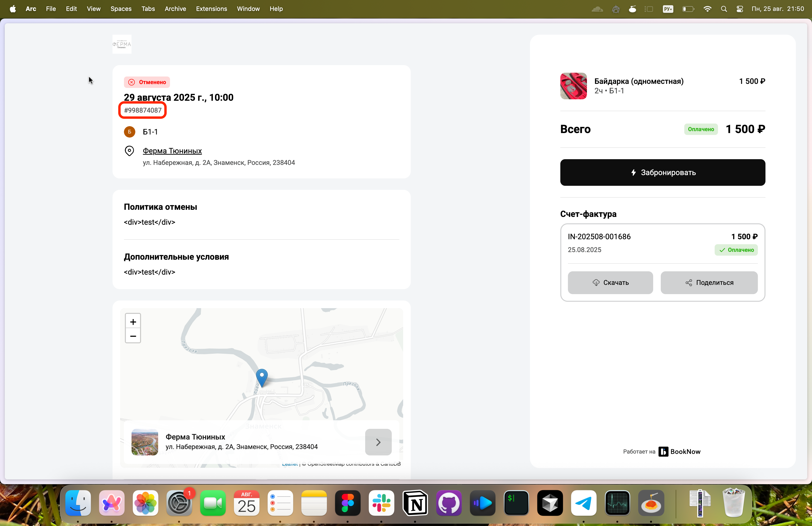This screenshot has height=526, width=812.
Task: Click the map zoom in plus button
Action: (x=133, y=321)
